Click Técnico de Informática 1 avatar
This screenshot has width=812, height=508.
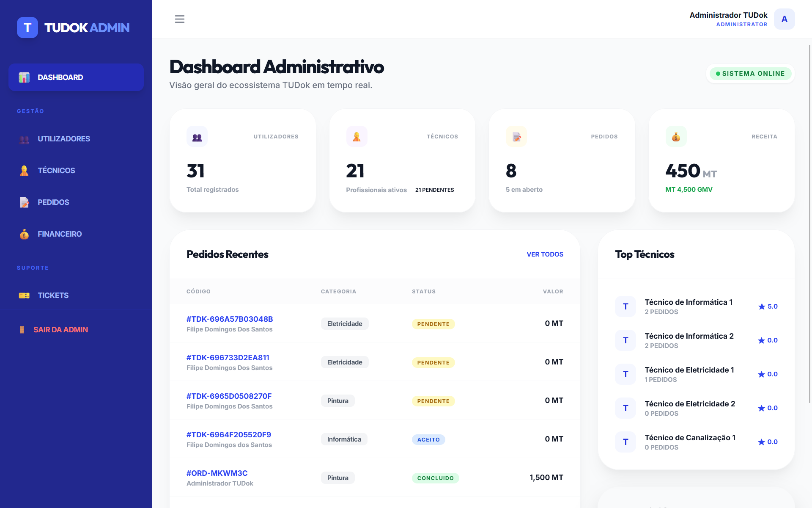[625, 306]
